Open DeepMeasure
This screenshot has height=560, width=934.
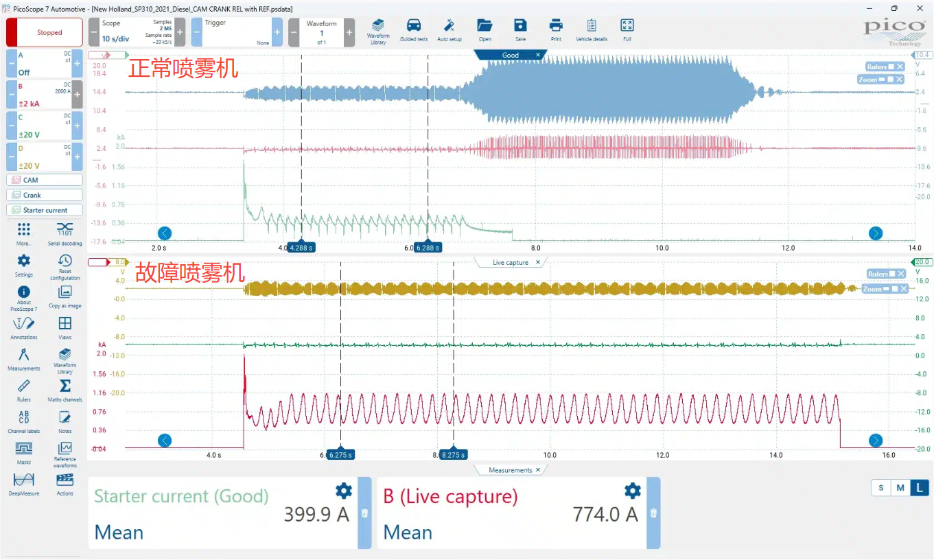click(24, 485)
